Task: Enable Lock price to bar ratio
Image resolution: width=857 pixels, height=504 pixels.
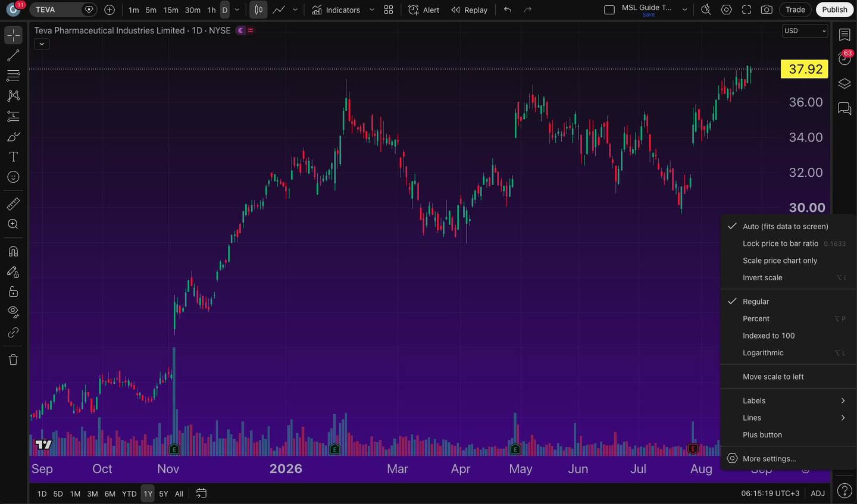Action: [789, 244]
